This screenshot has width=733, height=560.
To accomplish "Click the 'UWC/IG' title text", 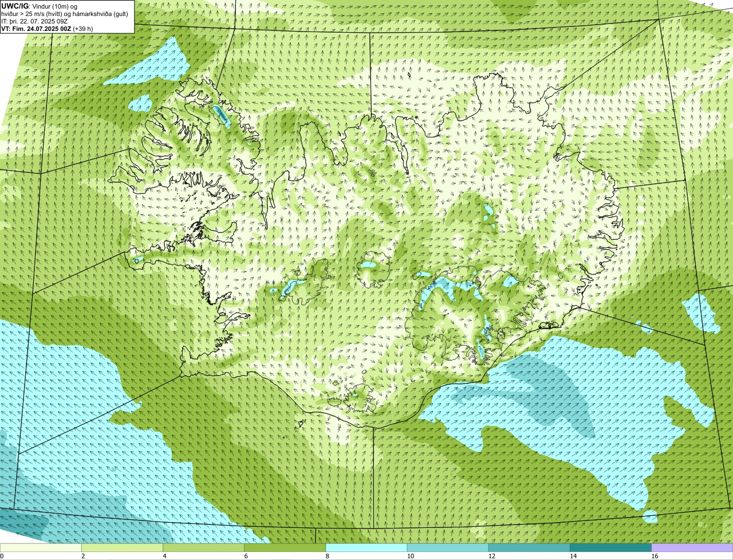I will (x=15, y=6).
